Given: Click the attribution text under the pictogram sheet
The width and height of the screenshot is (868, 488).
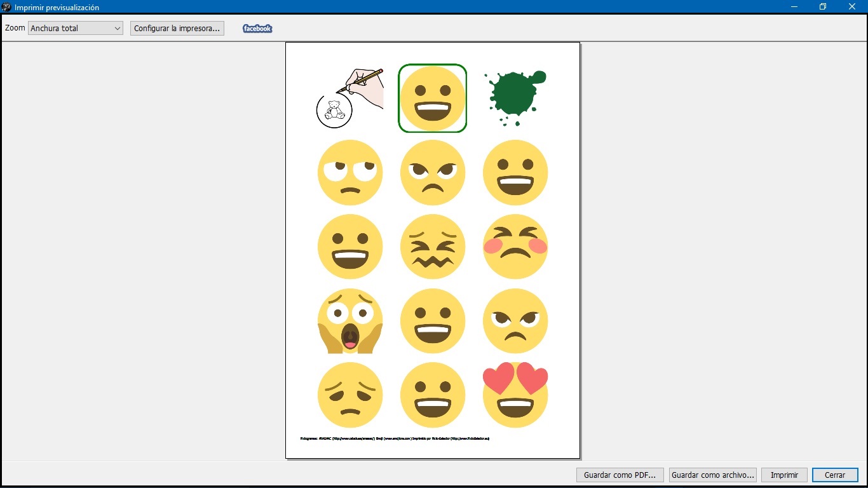Looking at the screenshot, I should point(395,438).
